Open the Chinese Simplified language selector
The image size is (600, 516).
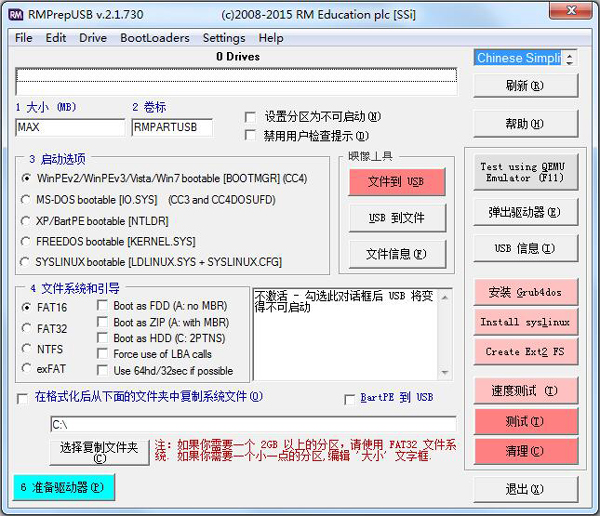coord(518,58)
